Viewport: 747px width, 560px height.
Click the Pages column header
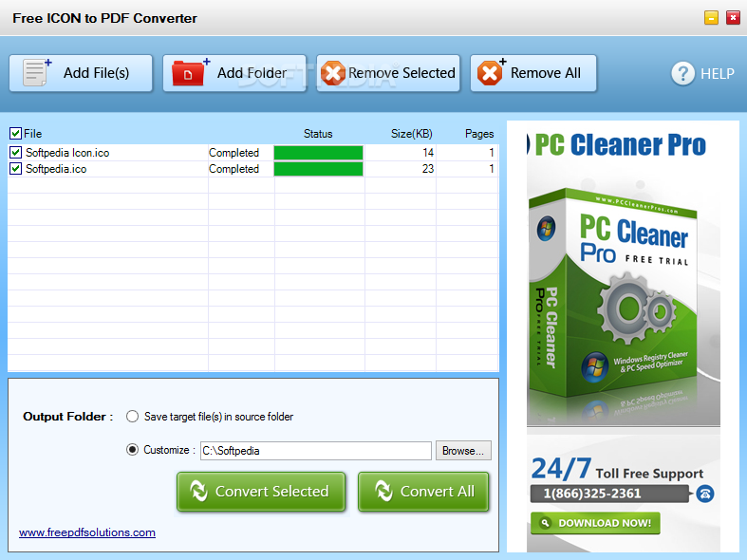click(x=479, y=134)
